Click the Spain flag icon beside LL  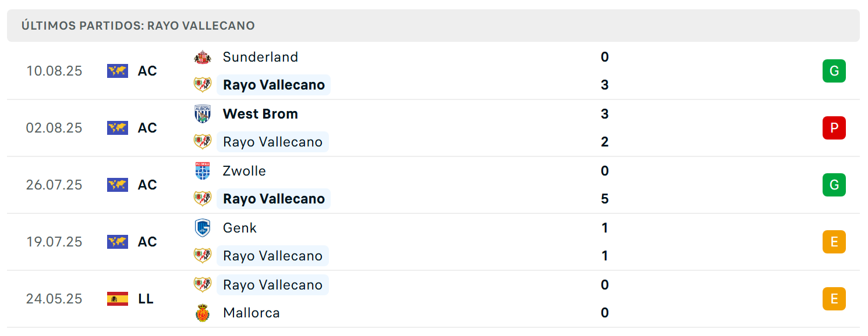pyautogui.click(x=118, y=299)
